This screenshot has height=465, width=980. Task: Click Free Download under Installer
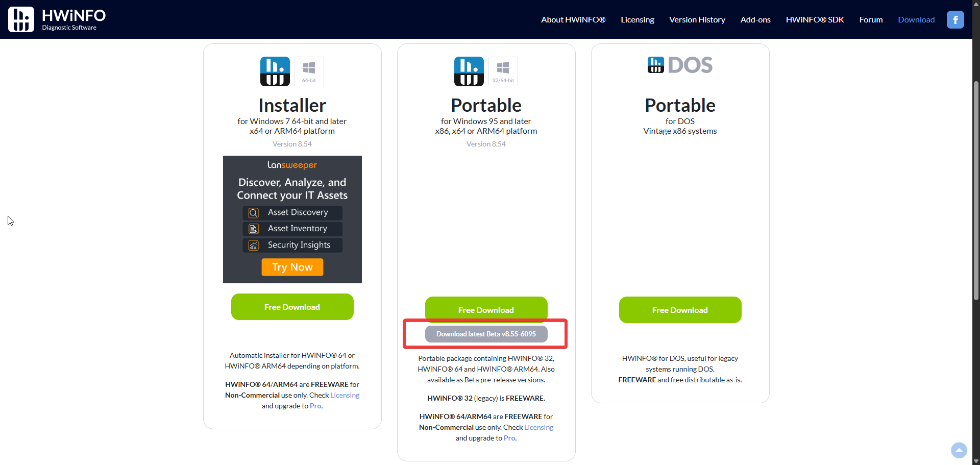pyautogui.click(x=292, y=307)
